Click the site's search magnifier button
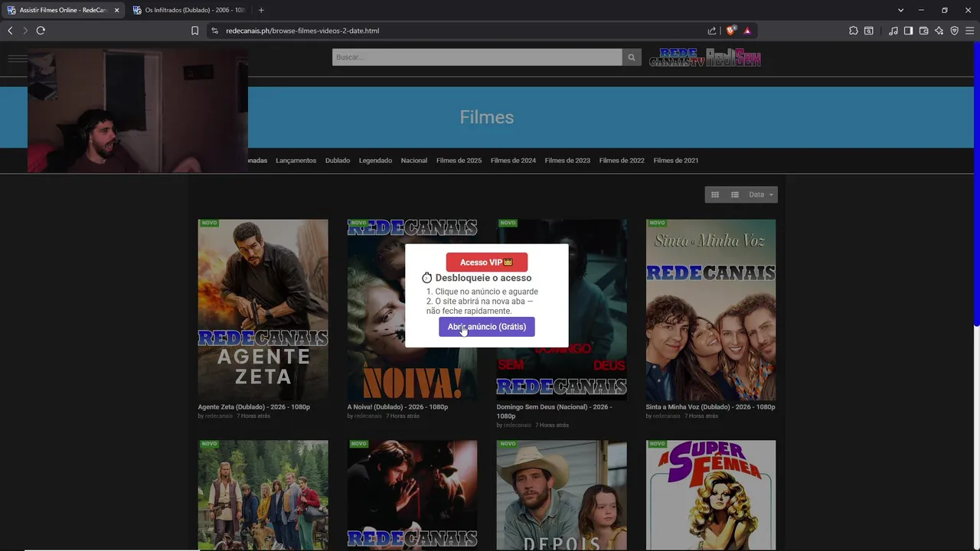This screenshot has width=980, height=551. point(632,57)
